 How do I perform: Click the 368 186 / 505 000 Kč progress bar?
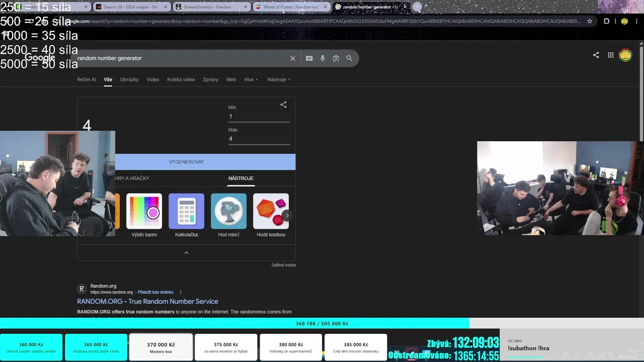coord(322,324)
